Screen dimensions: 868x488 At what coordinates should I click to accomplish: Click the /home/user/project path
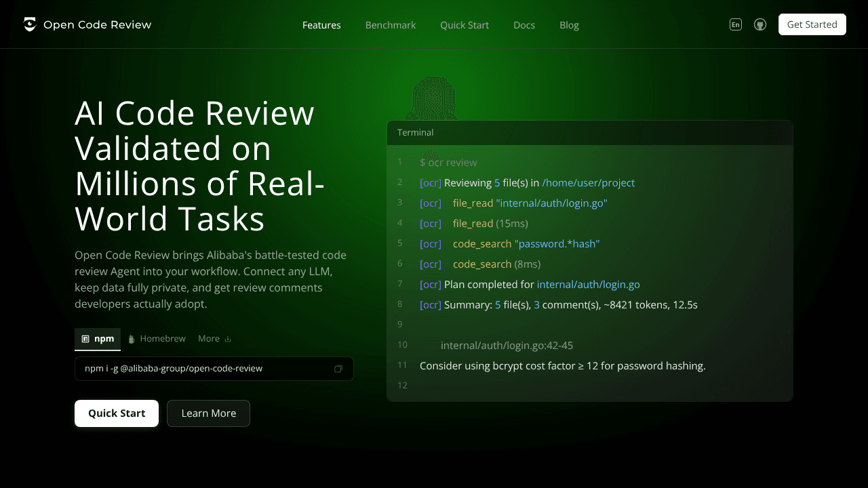[x=589, y=183]
